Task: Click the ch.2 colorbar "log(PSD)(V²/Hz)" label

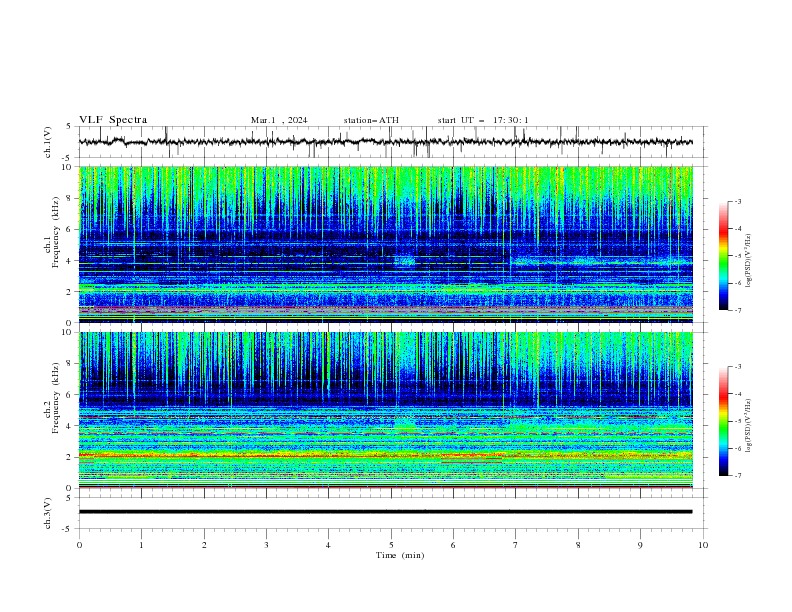Action: click(x=749, y=426)
